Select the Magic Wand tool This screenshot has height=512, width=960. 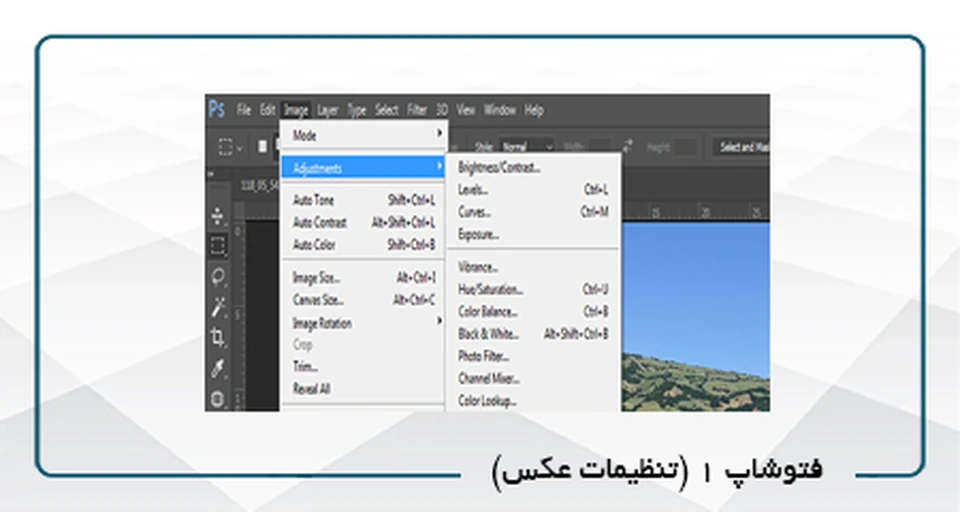point(218,308)
